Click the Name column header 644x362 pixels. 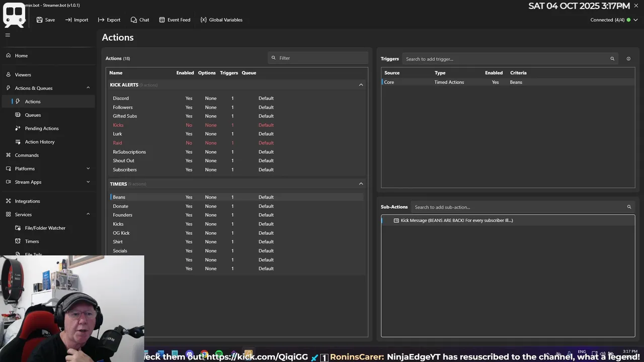point(116,73)
